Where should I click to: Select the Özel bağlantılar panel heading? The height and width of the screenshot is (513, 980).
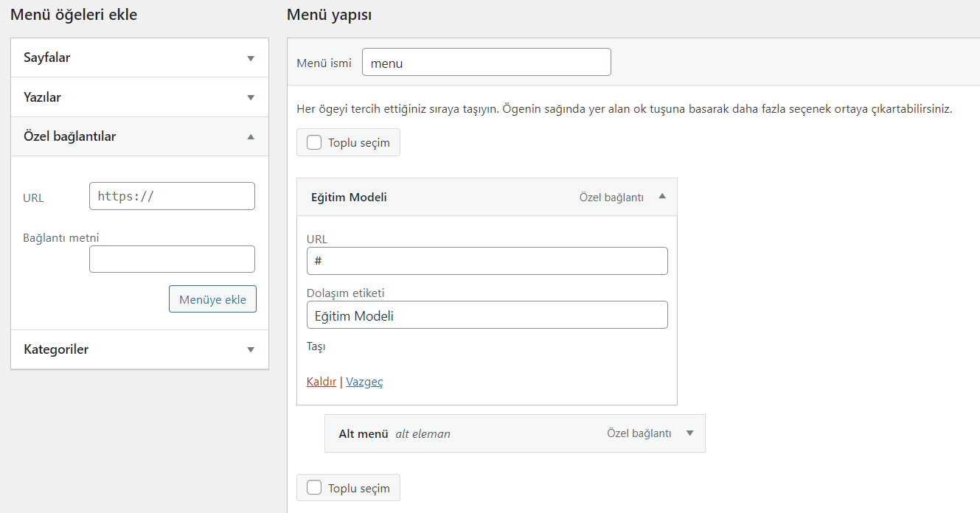tap(70, 136)
